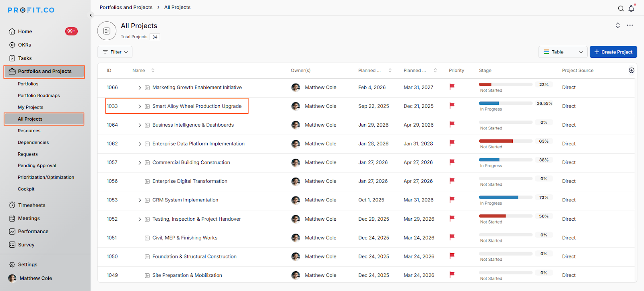
Task: Click the Create Project button
Action: tap(613, 52)
